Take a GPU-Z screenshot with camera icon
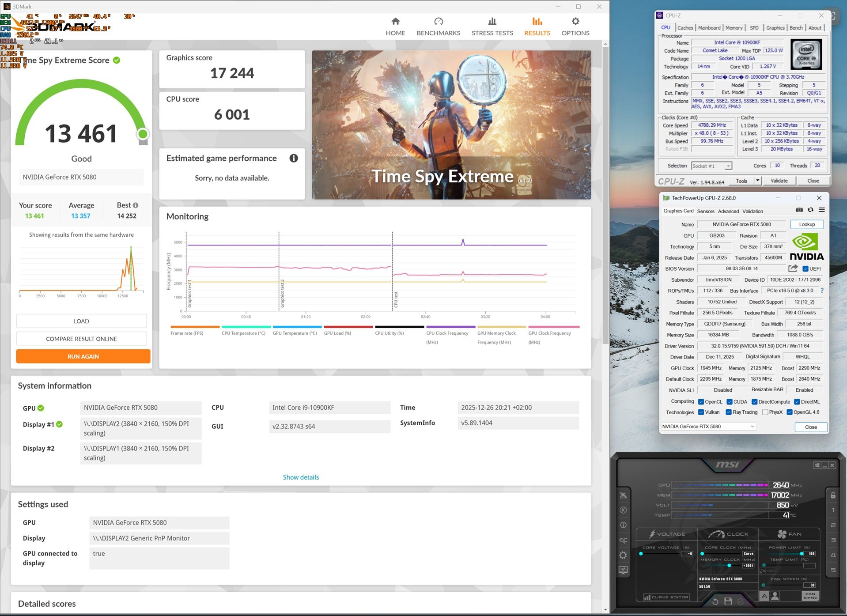Viewport: 847px width, 616px height. coord(799,210)
